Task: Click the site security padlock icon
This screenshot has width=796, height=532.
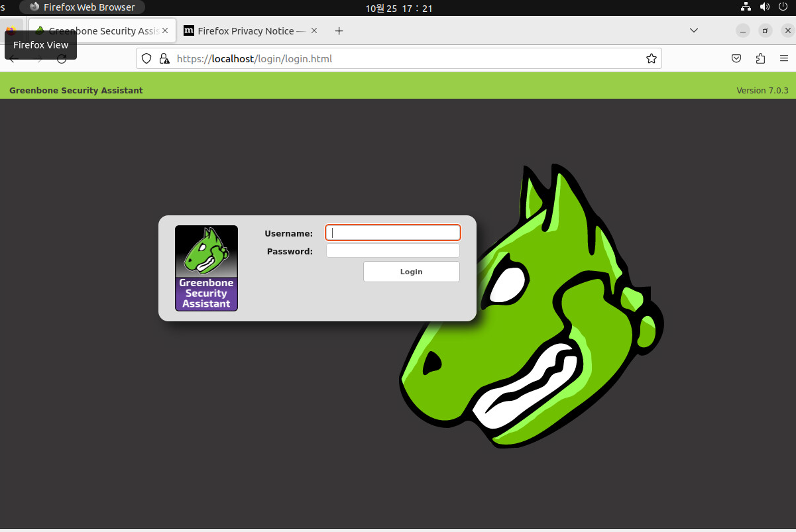Action: pyautogui.click(x=164, y=58)
